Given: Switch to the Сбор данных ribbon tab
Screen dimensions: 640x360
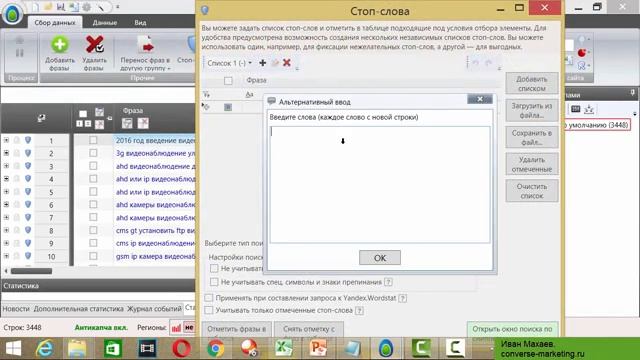Looking at the screenshot, I should coord(55,22).
